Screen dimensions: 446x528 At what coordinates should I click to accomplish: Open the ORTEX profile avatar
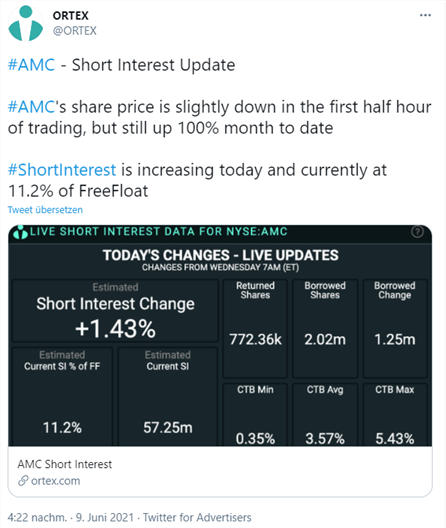(26, 24)
